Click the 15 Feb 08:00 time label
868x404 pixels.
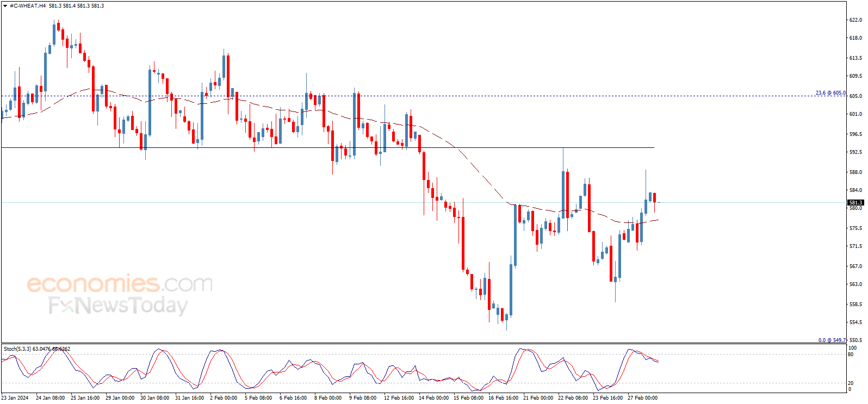(x=468, y=398)
